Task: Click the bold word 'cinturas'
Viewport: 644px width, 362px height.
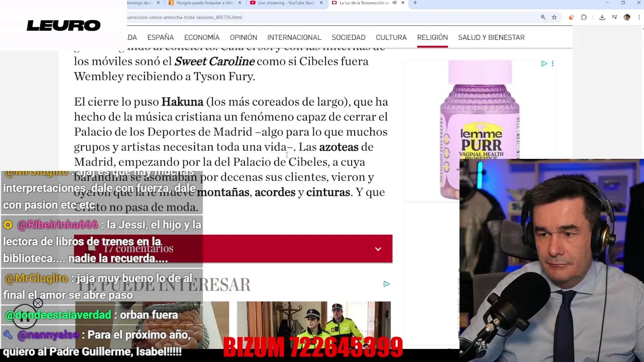Action: pos(328,192)
